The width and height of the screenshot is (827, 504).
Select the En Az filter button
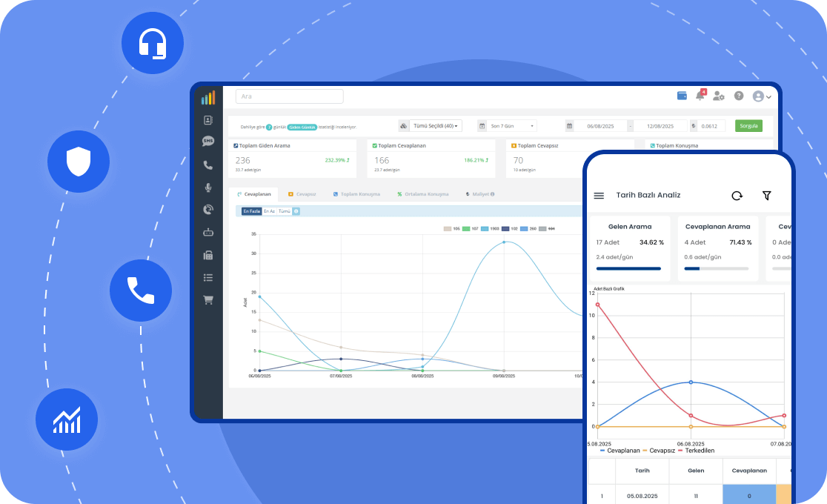coord(269,211)
